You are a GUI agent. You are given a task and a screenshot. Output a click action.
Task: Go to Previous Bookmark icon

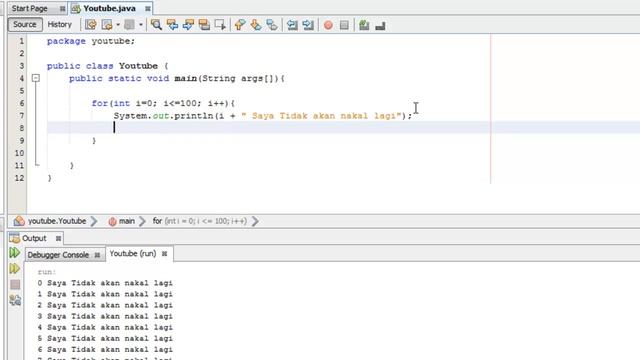240,25
